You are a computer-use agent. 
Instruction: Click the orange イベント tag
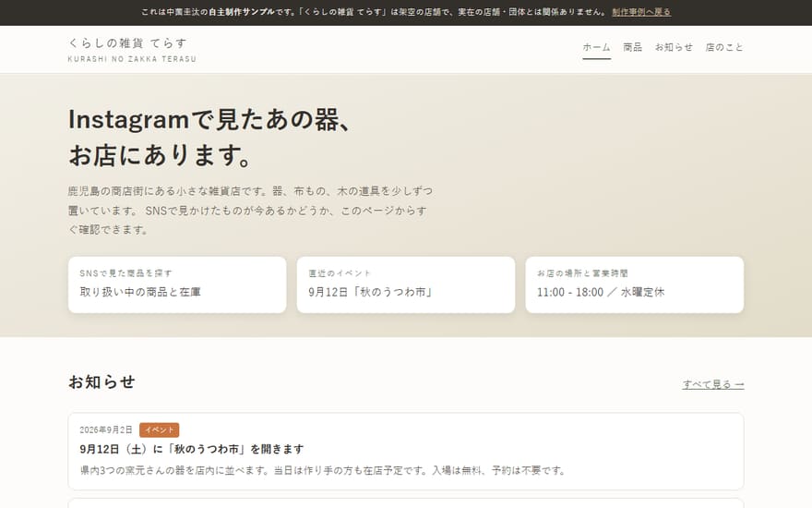click(x=159, y=429)
